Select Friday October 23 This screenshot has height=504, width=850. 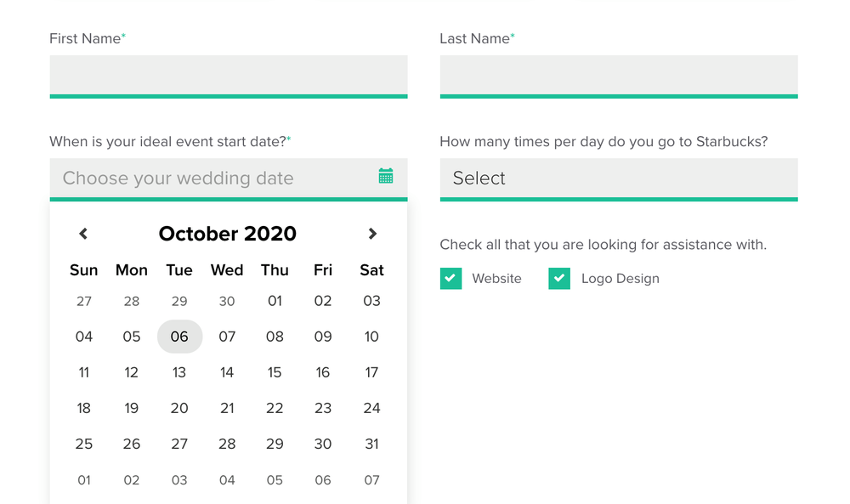click(323, 408)
